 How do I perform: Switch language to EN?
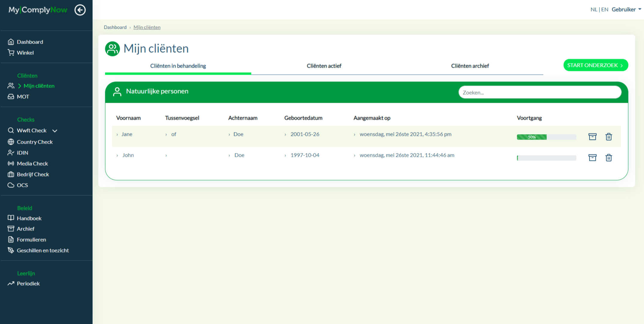pos(604,9)
